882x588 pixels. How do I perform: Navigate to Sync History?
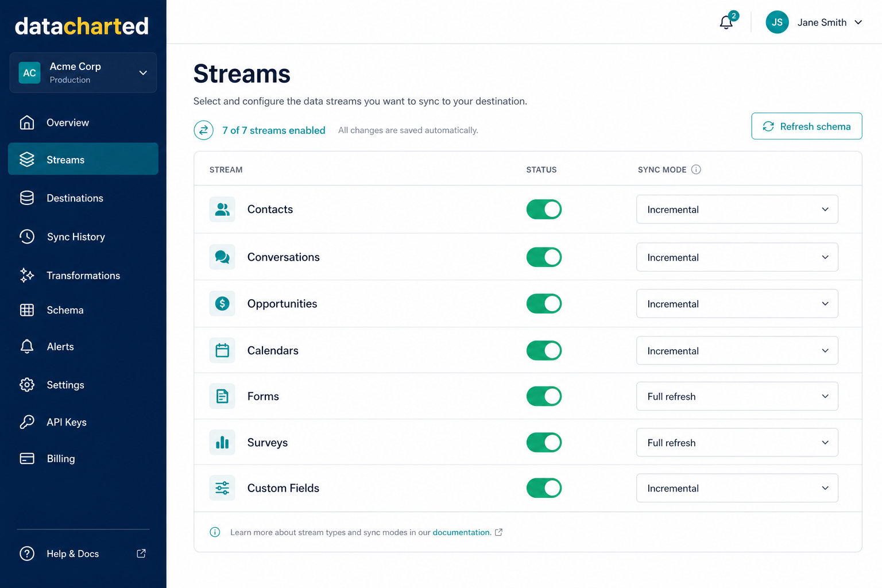coord(83,237)
